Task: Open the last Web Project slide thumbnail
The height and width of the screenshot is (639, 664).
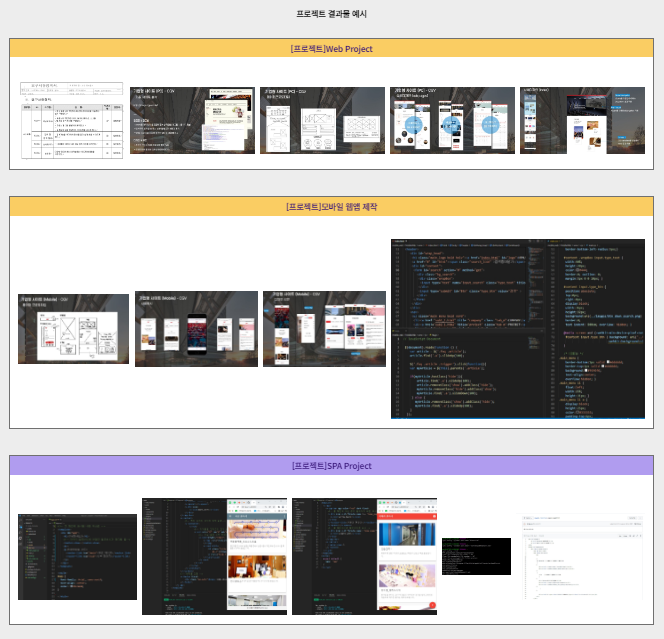Action: point(582,120)
